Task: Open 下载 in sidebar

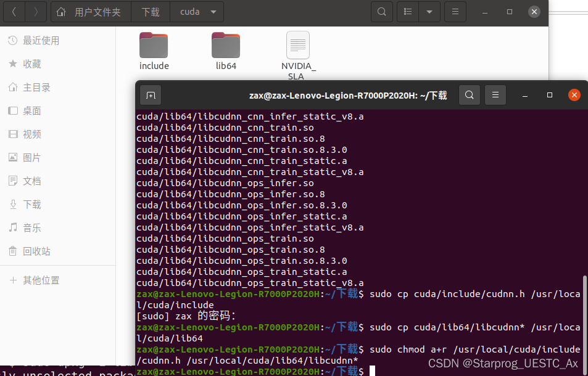Action: (x=58, y=205)
